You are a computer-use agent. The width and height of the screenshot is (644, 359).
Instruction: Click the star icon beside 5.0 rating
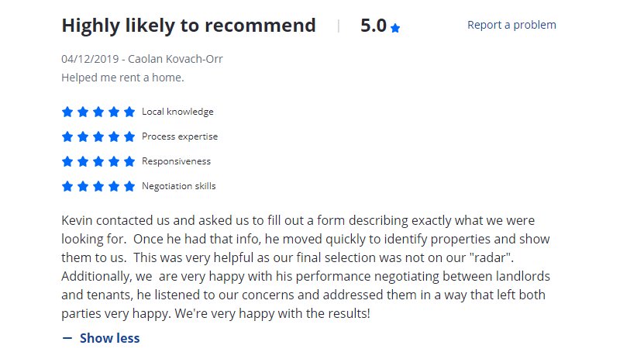coord(395,28)
